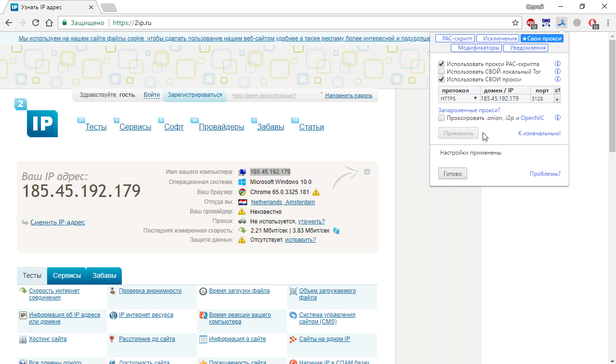Image resolution: width=616 pixels, height=364 pixels.
Task: Click the gray globe extension icon
Action: [577, 23]
